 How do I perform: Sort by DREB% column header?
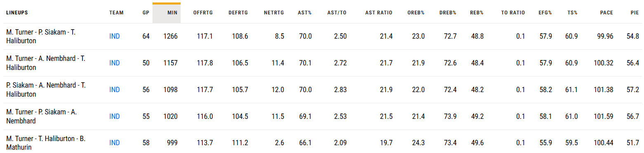click(448, 13)
